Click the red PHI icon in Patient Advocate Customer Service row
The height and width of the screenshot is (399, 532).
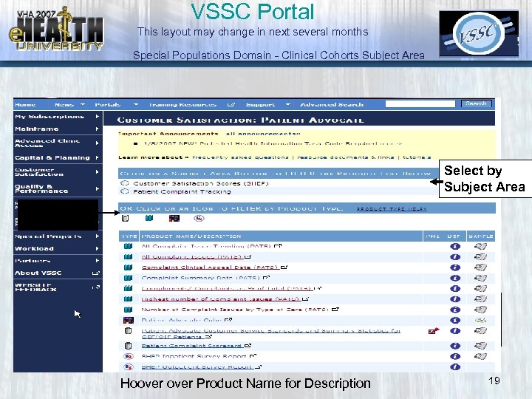pos(434,331)
